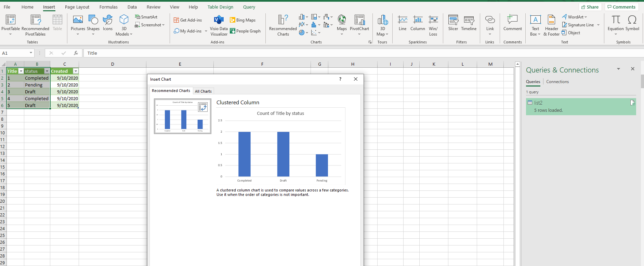The height and width of the screenshot is (266, 644).
Task: Click Get Add-ins
Action: coord(188,20)
